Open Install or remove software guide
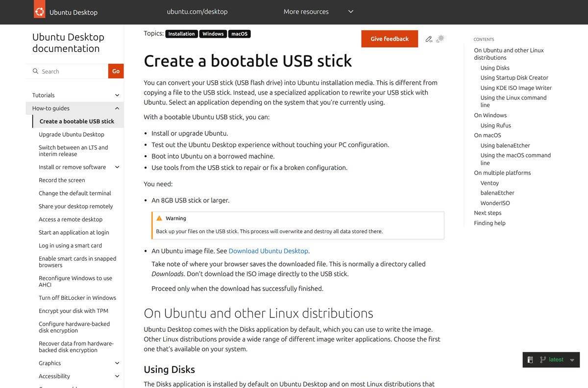The image size is (588, 388). (72, 167)
